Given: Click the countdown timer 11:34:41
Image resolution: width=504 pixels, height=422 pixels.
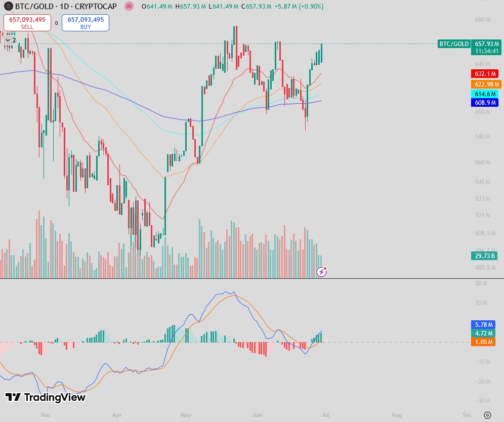Looking at the screenshot, I should point(487,51).
